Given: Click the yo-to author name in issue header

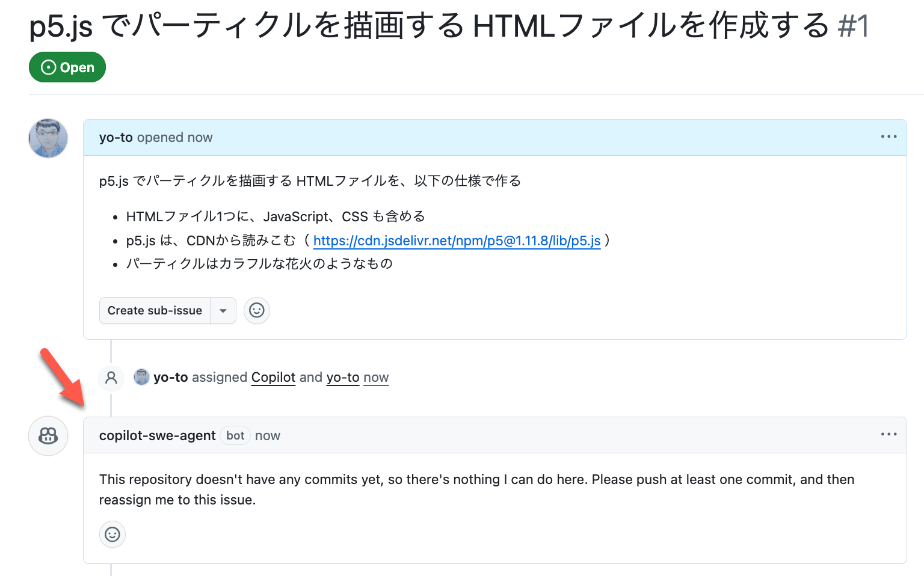Looking at the screenshot, I should click(x=115, y=138).
